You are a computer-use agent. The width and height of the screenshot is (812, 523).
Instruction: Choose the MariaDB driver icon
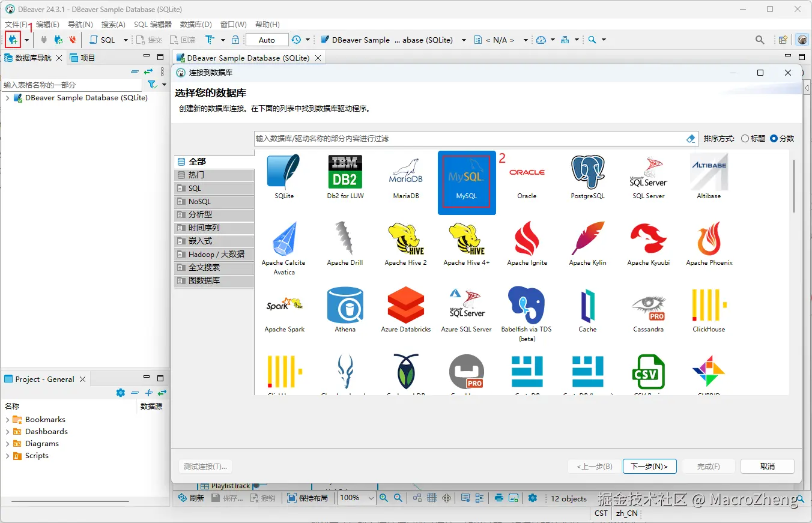406,177
